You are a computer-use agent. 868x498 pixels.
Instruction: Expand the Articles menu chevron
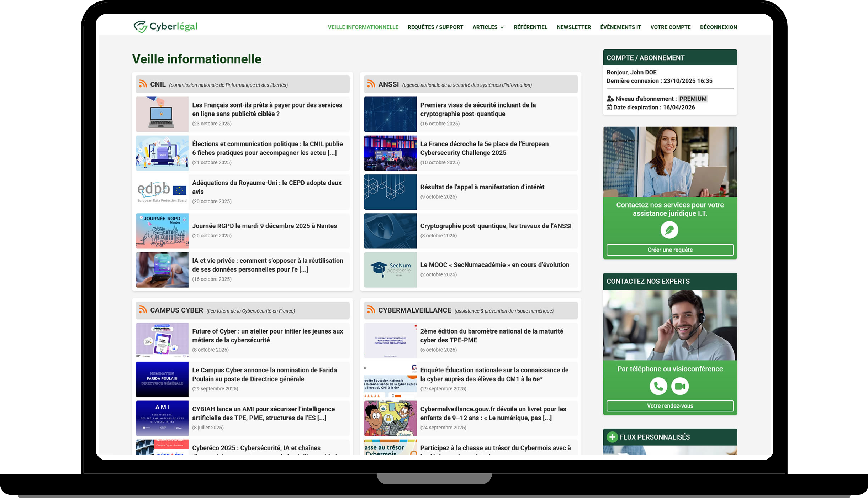tap(502, 27)
